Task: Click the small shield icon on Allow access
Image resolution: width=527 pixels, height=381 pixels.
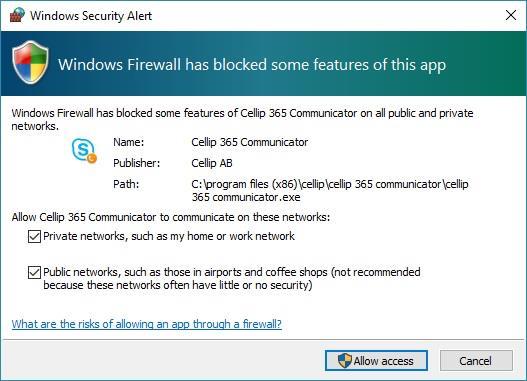Action: coord(344,361)
